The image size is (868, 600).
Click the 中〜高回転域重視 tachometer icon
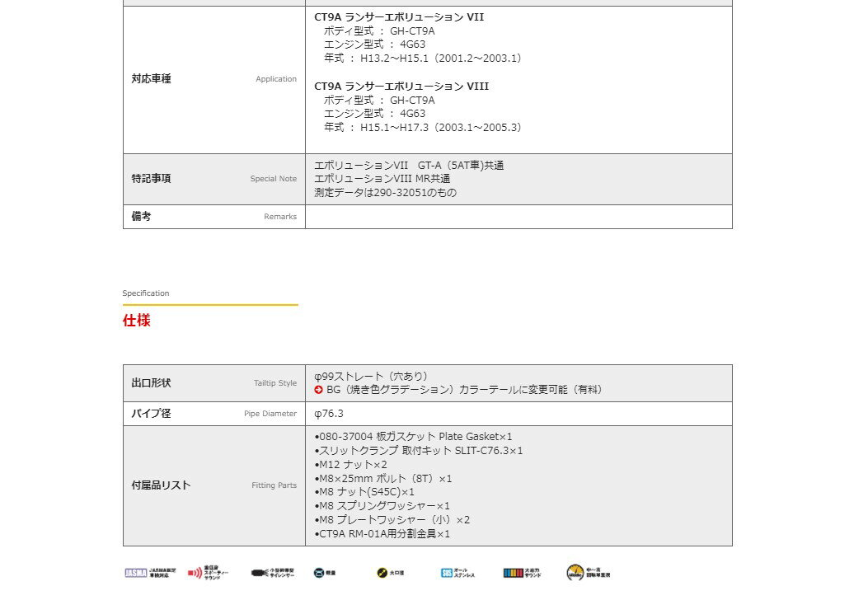[589, 573]
